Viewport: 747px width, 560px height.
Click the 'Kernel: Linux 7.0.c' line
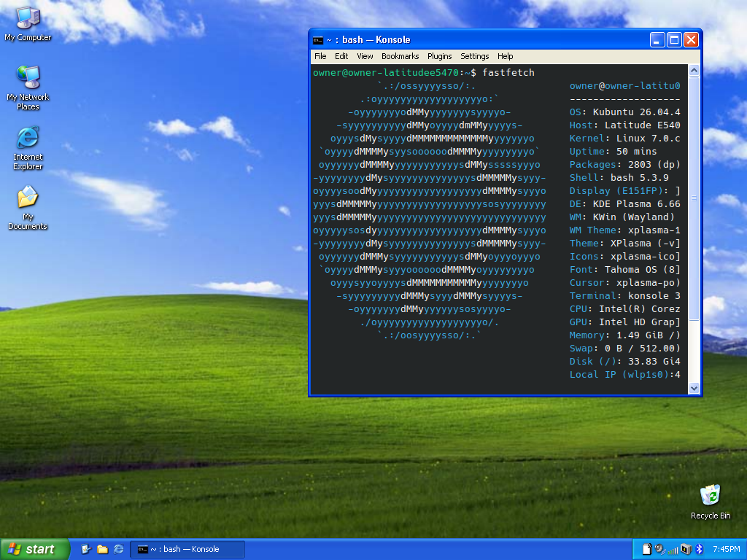pyautogui.click(x=624, y=138)
